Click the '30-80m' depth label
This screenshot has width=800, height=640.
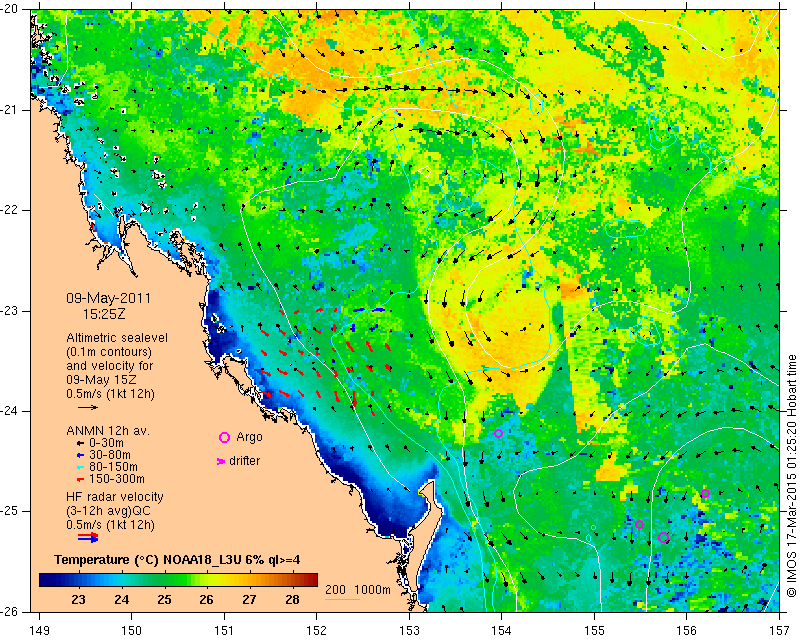[x=109, y=455]
